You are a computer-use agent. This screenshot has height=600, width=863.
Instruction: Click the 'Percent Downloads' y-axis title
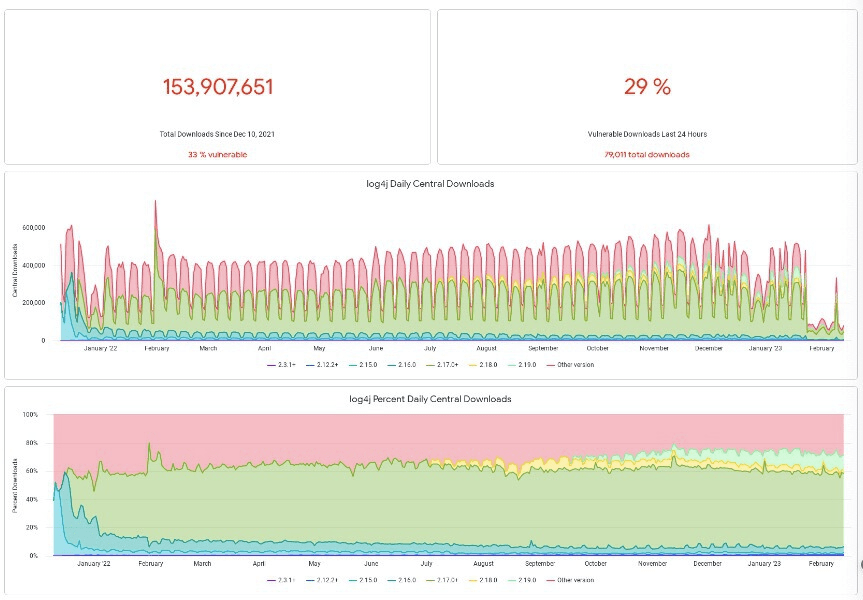(15, 486)
